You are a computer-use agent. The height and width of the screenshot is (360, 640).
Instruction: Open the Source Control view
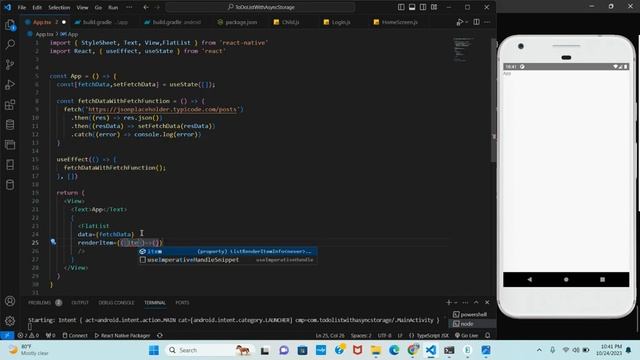[10, 64]
